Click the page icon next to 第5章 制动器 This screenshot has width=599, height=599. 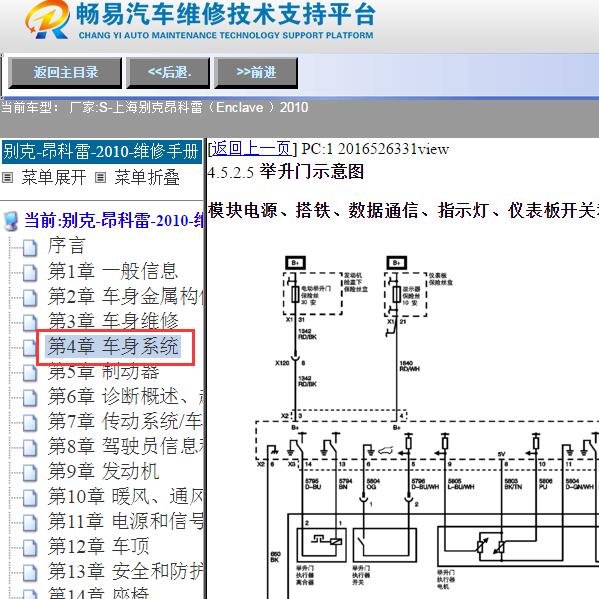30,373
